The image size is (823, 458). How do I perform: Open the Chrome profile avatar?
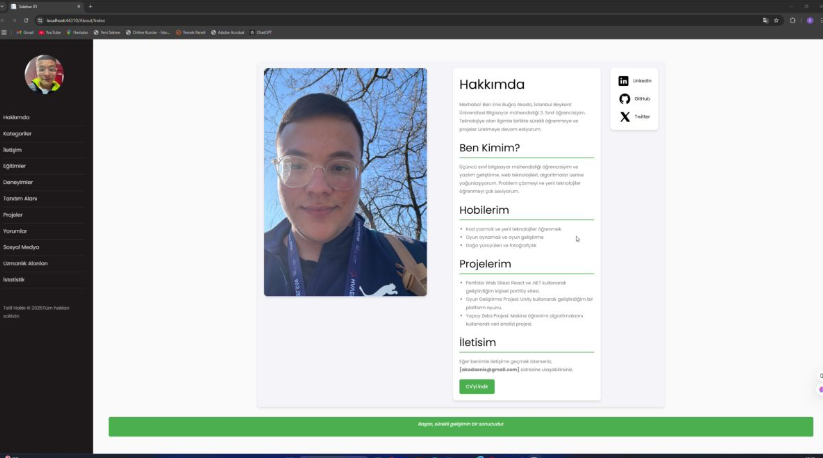810,20
